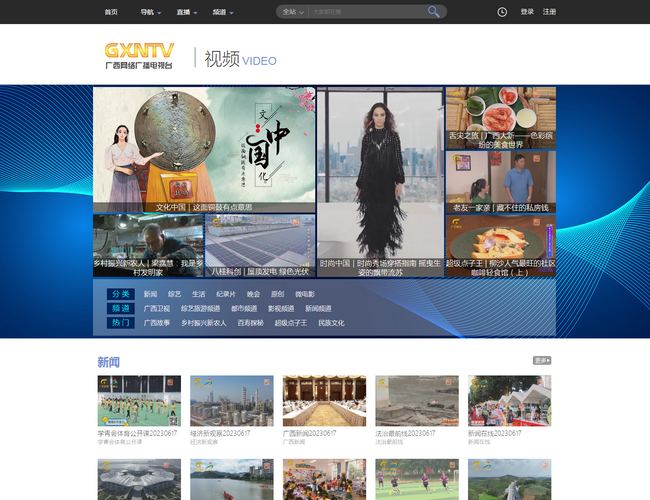The height and width of the screenshot is (500, 650).
Task: Type in the search input field
Action: [x=365, y=12]
